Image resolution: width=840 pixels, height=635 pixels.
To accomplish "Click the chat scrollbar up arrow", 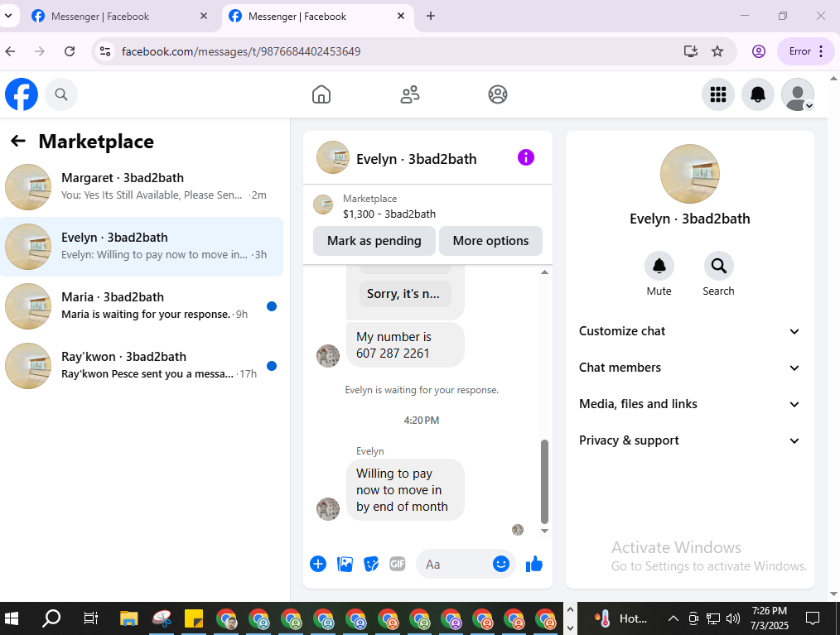I will click(544, 272).
